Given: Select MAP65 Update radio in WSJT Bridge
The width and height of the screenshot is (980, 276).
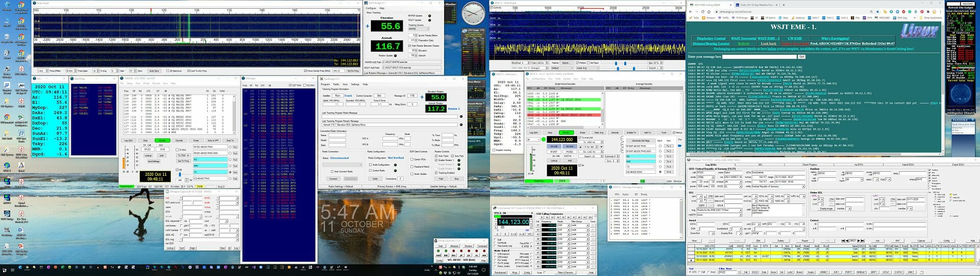Looking at the screenshot, I should click(x=429, y=16).
